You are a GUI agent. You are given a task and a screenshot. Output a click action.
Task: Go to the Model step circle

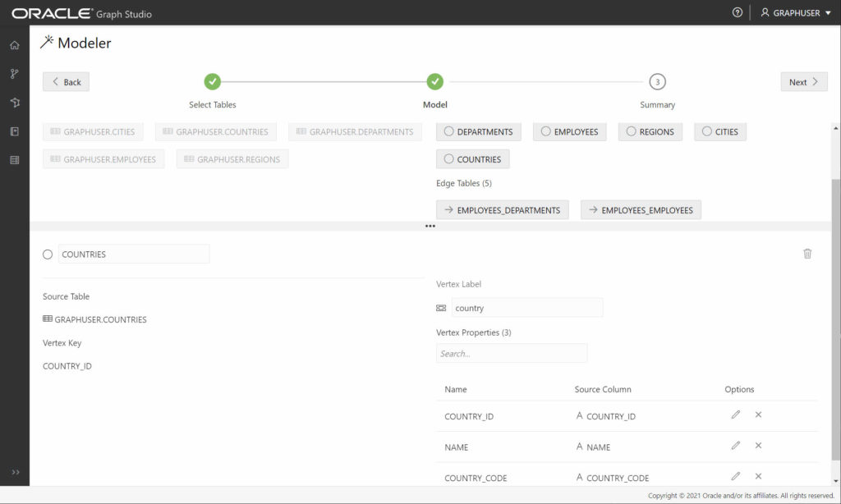435,81
